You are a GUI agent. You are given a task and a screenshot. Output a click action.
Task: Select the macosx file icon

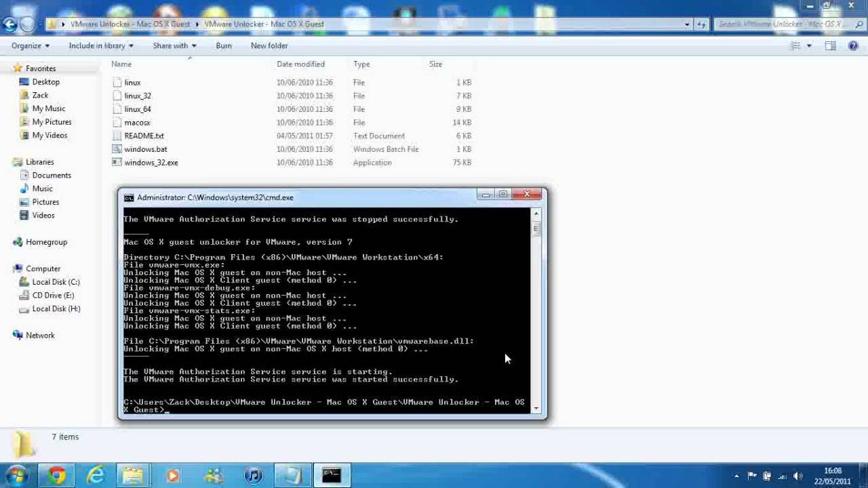coord(117,123)
